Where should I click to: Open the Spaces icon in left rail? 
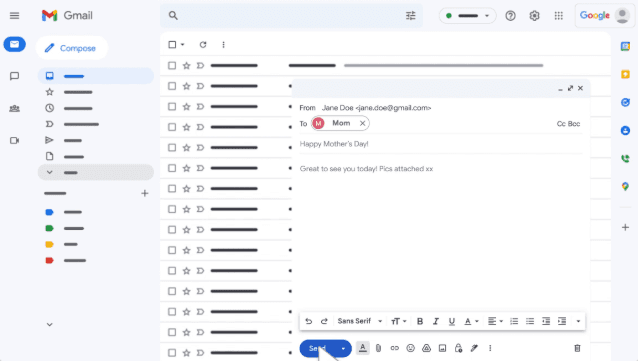coord(15,108)
